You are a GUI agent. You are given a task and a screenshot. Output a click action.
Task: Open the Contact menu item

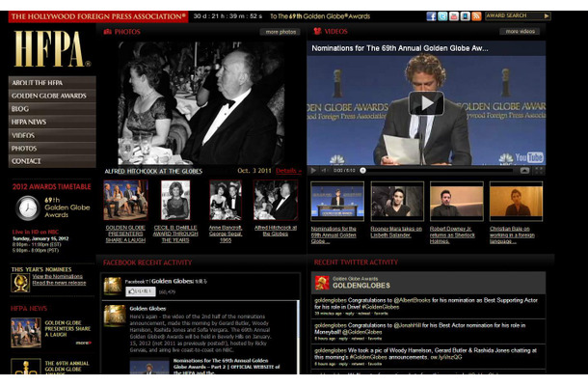pyautogui.click(x=52, y=161)
